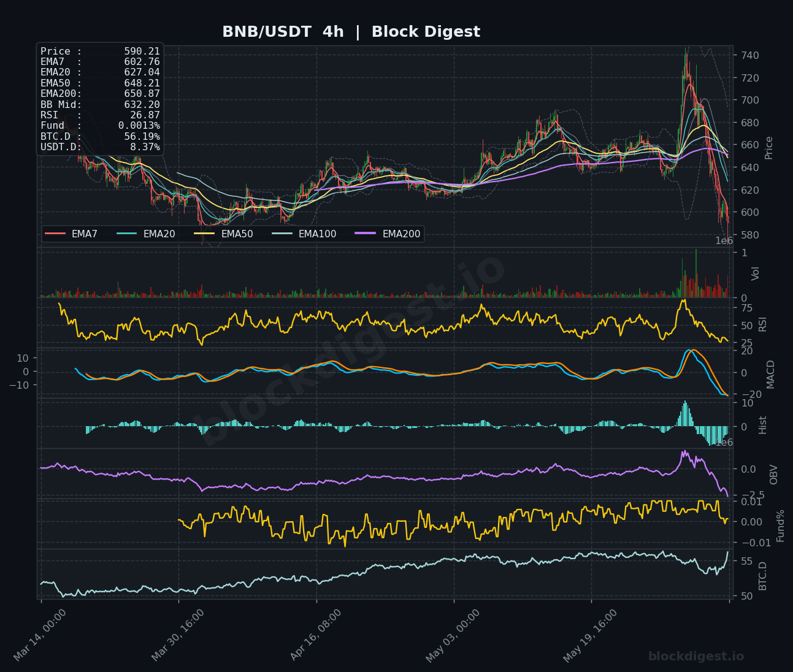The width and height of the screenshot is (793, 672).
Task: Click the Mar 14, 00:00 date tick
Action: [40, 635]
